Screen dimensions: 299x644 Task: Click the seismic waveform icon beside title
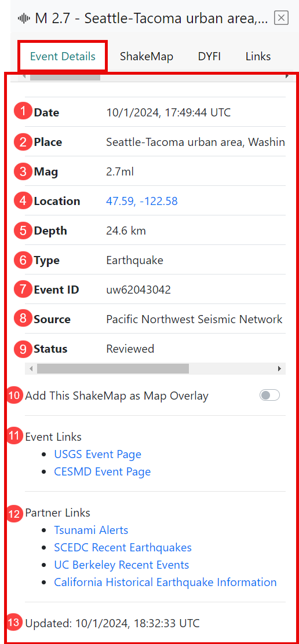pos(24,18)
